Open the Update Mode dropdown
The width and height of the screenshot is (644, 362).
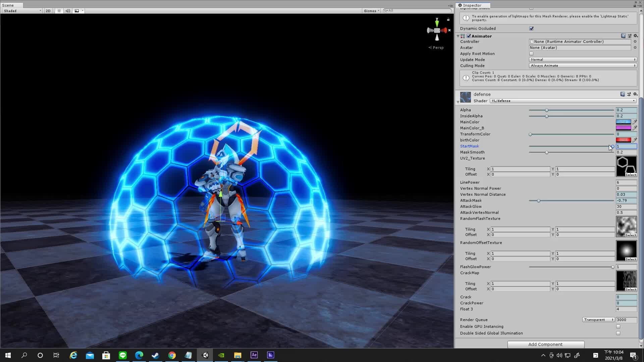(582, 59)
